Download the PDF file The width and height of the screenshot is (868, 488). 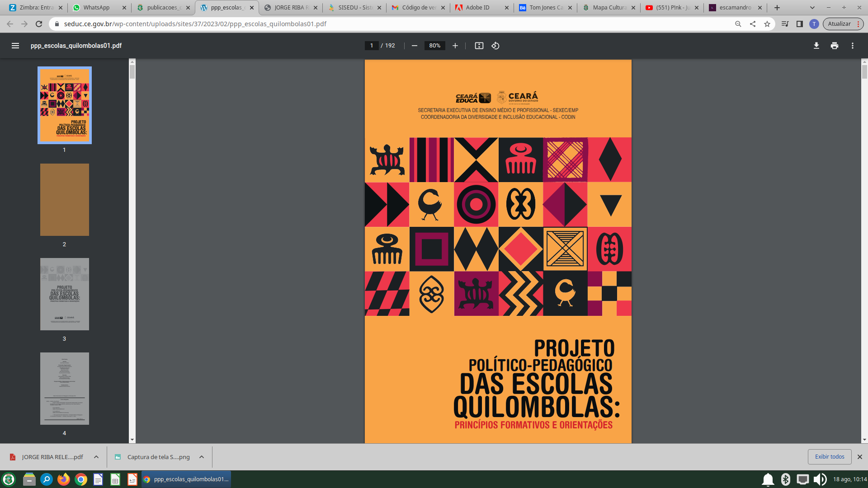tap(816, 46)
